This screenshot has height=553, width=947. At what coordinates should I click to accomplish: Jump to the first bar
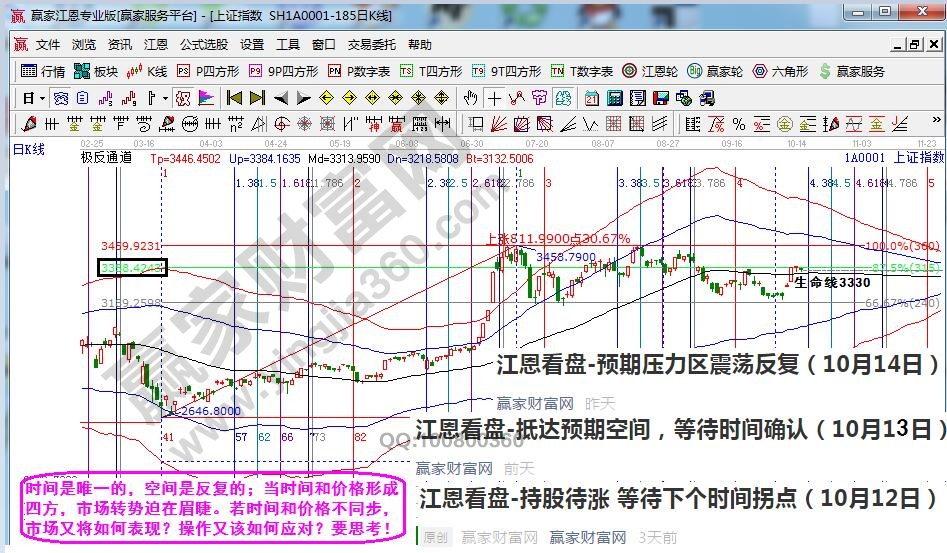(x=235, y=98)
